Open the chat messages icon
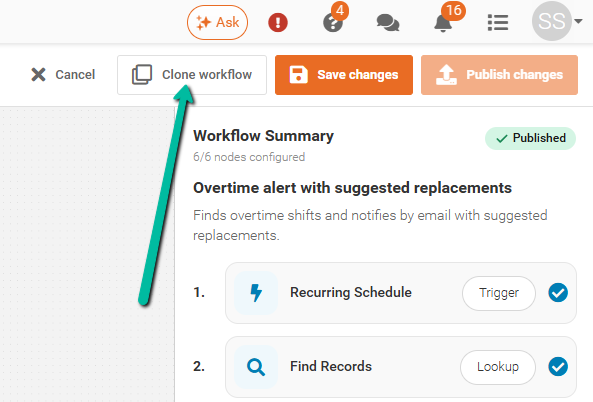The image size is (593, 402). point(388,23)
